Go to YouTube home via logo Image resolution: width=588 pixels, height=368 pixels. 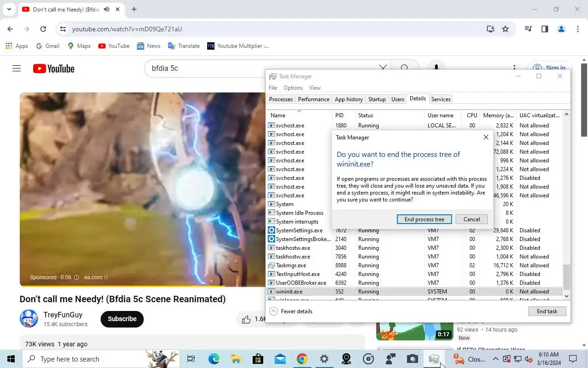tap(54, 69)
